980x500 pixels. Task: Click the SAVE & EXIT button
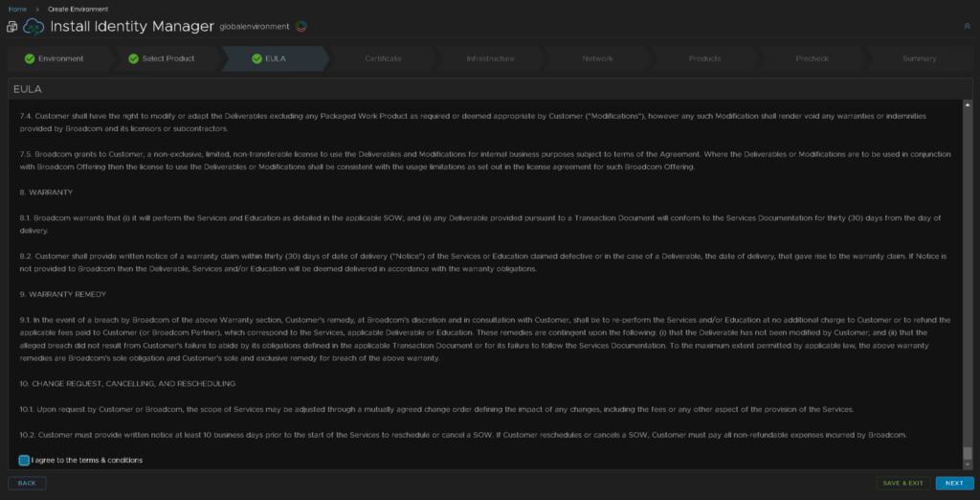903,483
